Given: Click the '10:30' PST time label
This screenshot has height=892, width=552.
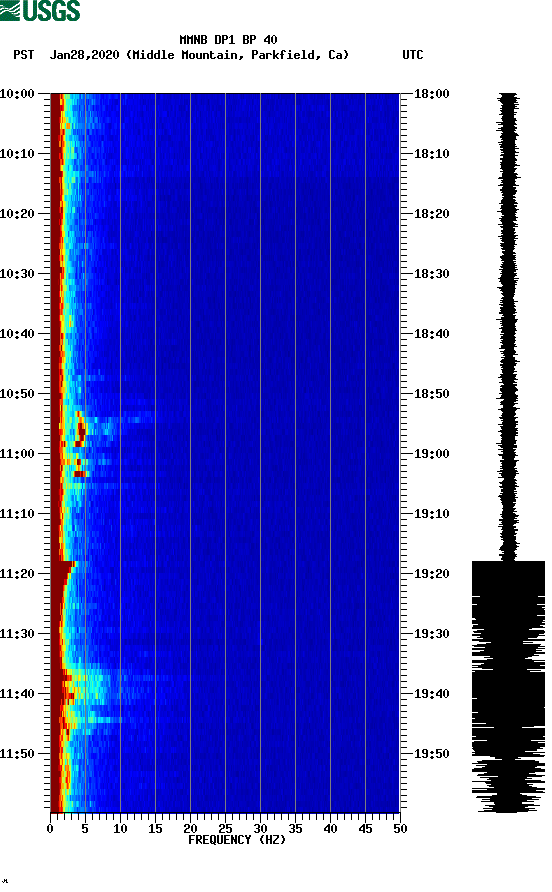Looking at the screenshot, I should pos(17,274).
